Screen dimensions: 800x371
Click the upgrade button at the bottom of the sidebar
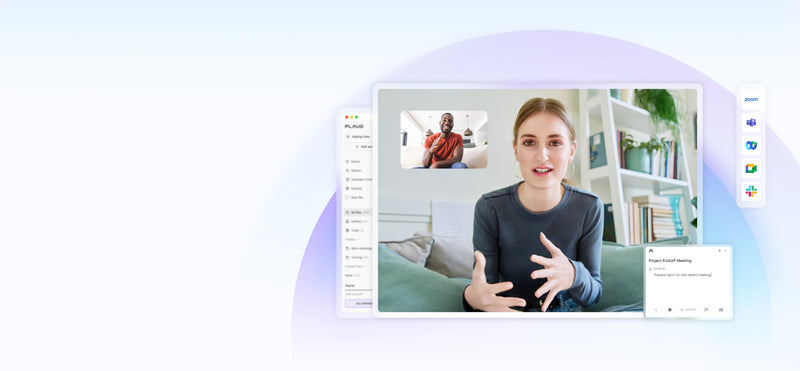[359, 303]
